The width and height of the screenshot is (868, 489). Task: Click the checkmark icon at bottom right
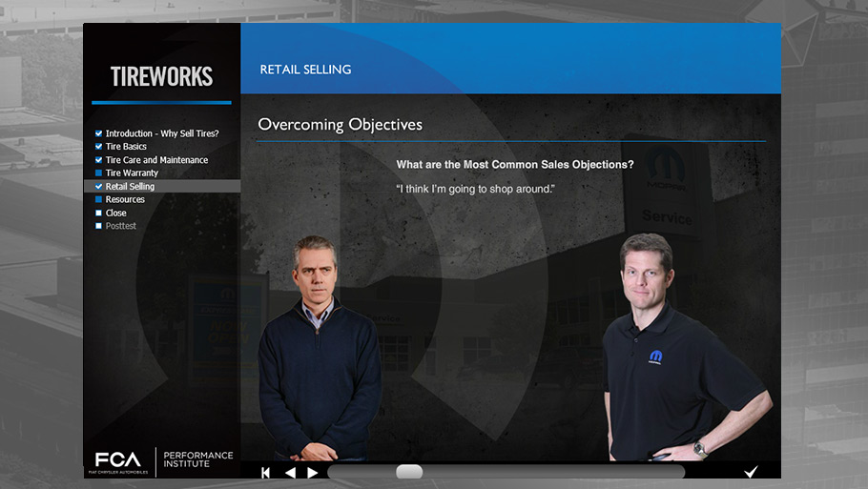coord(751,471)
